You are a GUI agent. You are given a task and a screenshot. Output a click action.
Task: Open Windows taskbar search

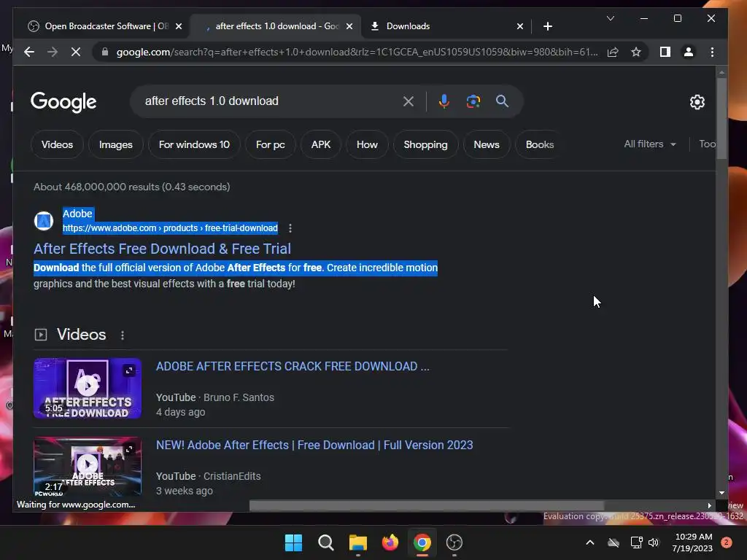326,542
